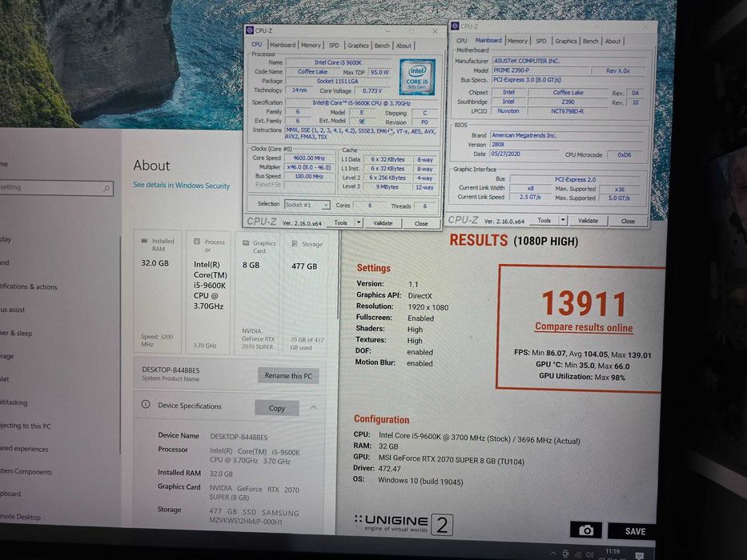Click Validate in left CPU-Z window
The image size is (747, 560).
click(x=383, y=223)
